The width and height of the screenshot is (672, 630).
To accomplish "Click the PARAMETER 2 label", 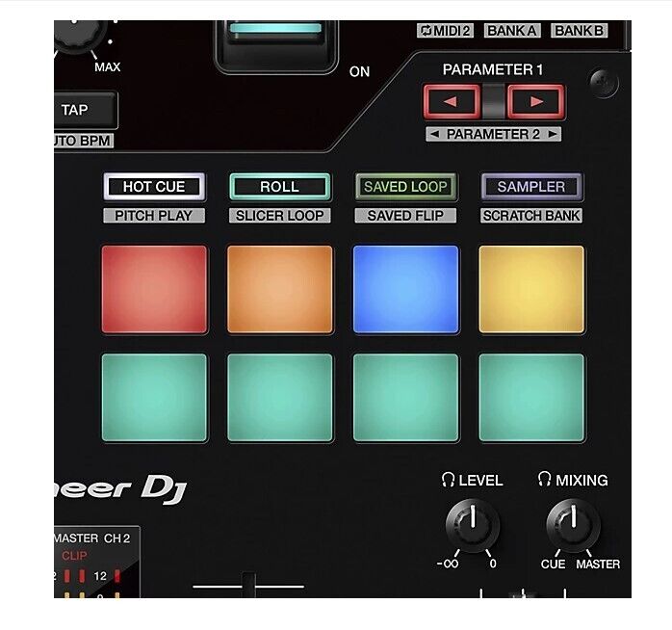I will tap(493, 134).
